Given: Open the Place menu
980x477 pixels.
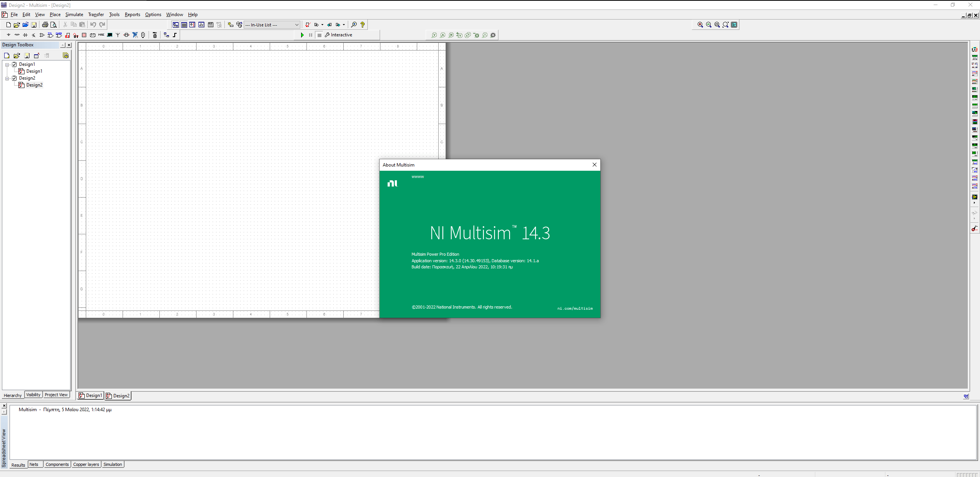Looking at the screenshot, I should click(55, 15).
